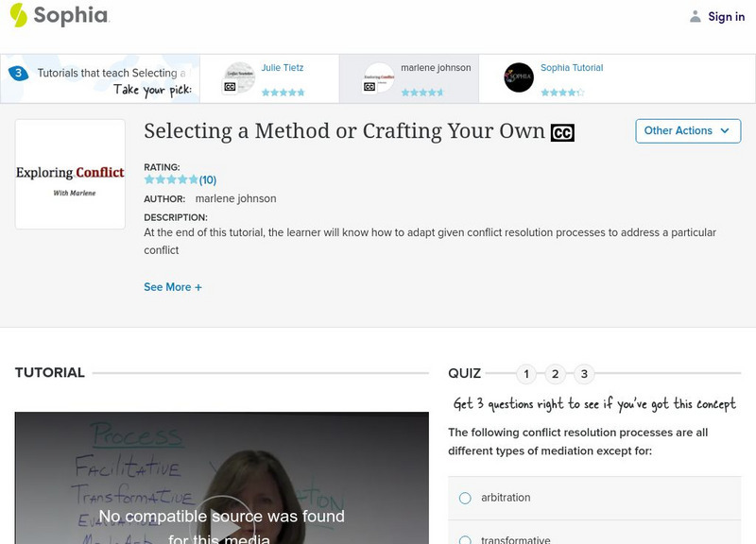Click the Sign in link
The height and width of the screenshot is (544, 756).
point(726,16)
